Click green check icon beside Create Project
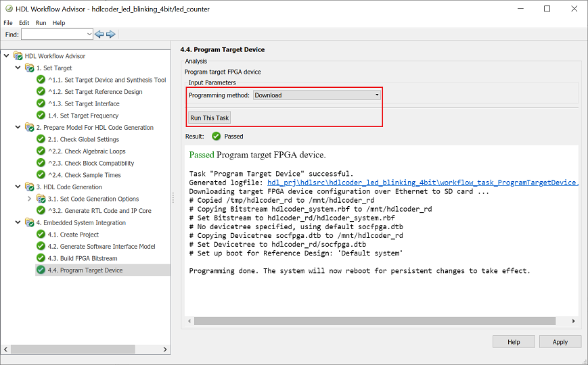This screenshot has width=588, height=365. point(41,235)
